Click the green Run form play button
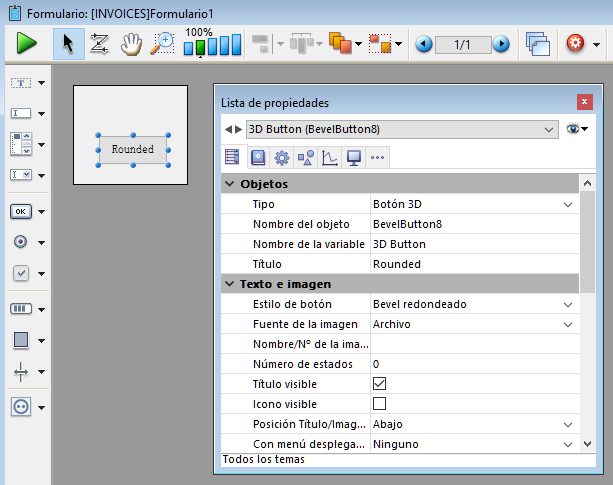This screenshot has height=485, width=613. 26,44
